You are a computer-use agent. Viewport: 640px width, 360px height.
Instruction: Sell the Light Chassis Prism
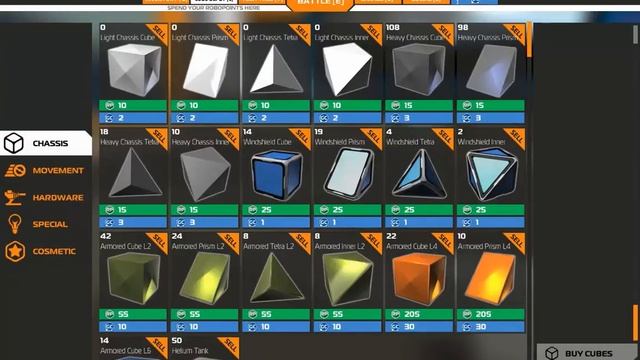[x=230, y=32]
